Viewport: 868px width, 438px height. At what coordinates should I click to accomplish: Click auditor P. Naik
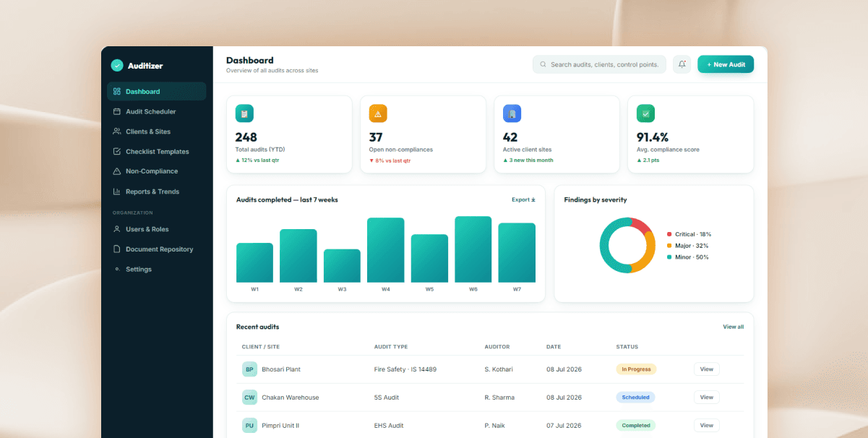point(496,426)
